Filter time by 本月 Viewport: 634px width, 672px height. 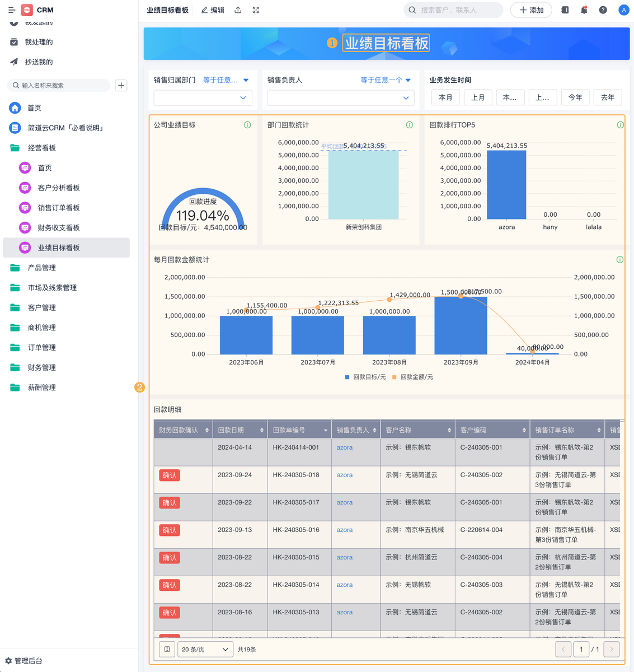(445, 97)
